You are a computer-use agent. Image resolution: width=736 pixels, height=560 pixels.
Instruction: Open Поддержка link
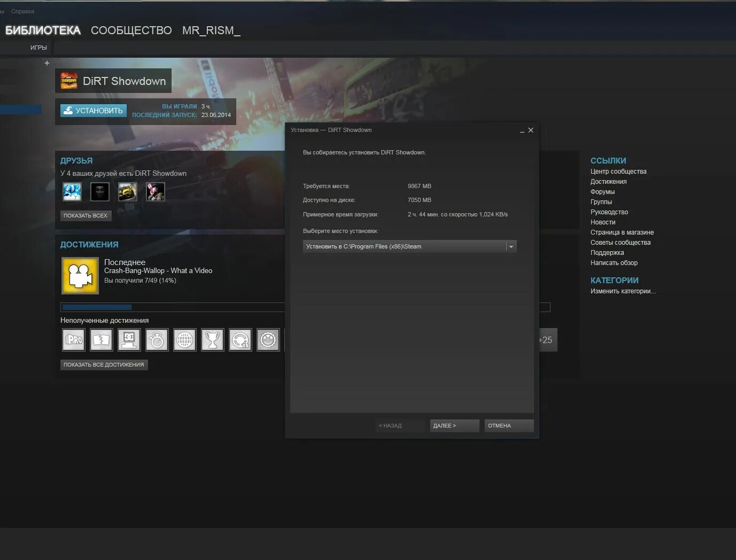coord(607,253)
